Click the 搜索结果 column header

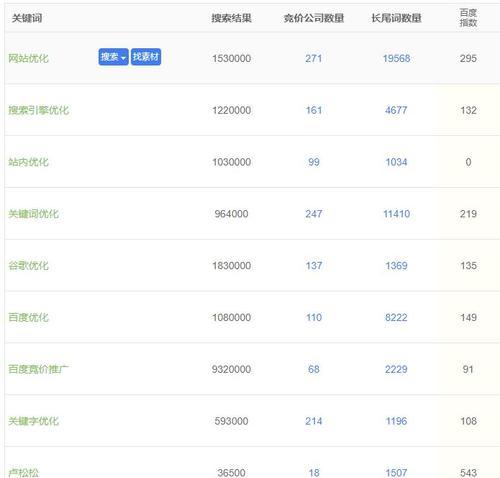pos(231,18)
